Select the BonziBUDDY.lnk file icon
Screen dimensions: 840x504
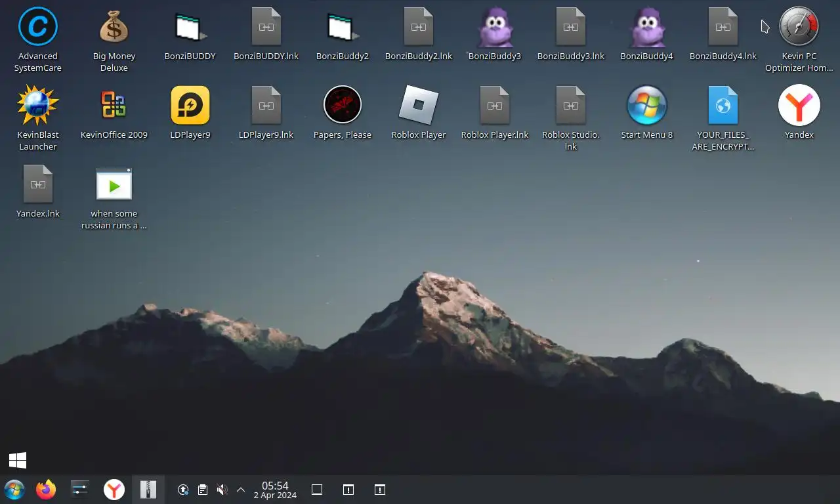tap(266, 28)
